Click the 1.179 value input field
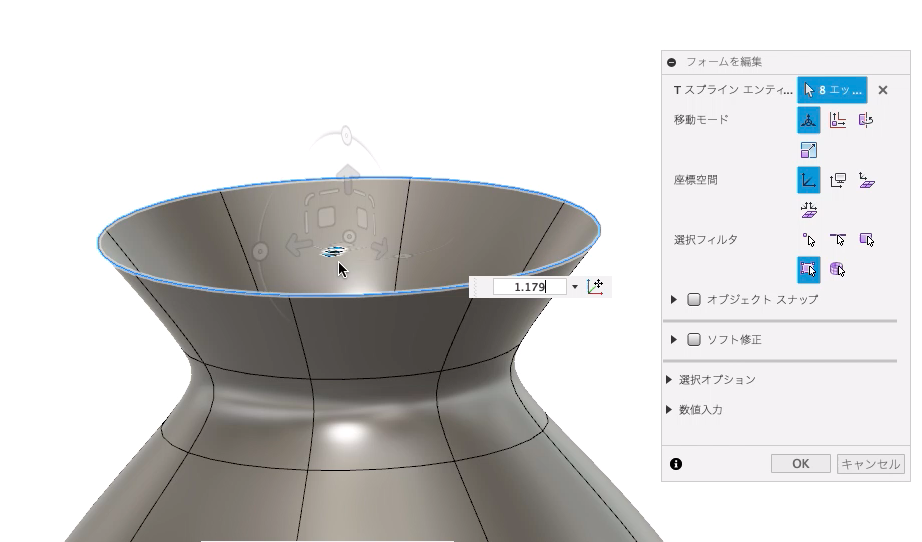This screenshot has height=542, width=922. click(529, 287)
